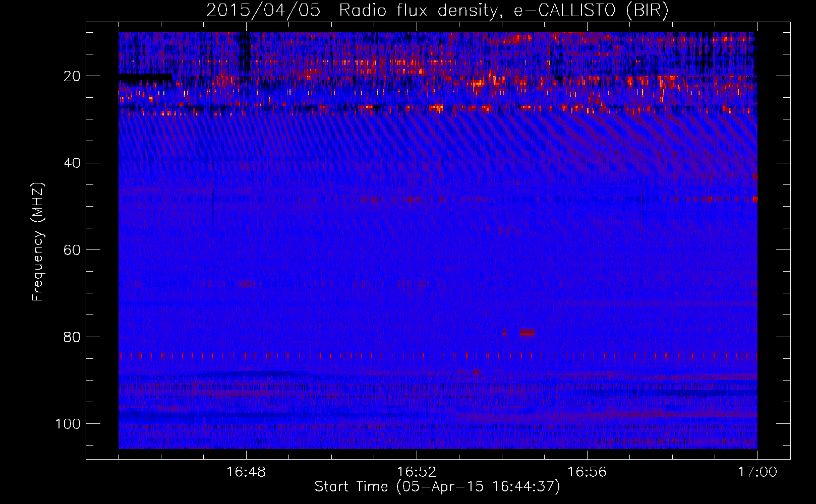Click the 60 MHz frequency tick label
Screen dimensions: 816x504
tap(72, 250)
